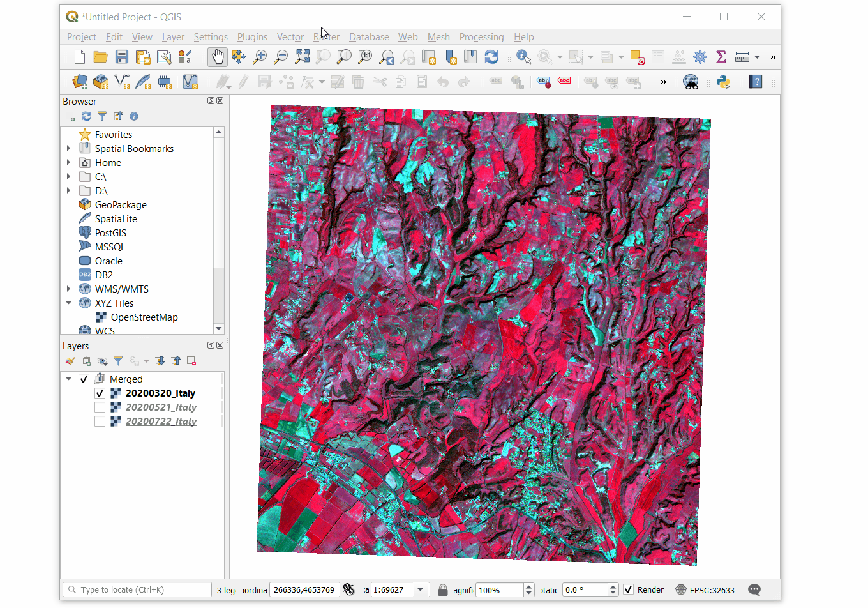Select OpenStreetMap under XYZ Tiles
The height and width of the screenshot is (608, 868).
click(x=144, y=317)
